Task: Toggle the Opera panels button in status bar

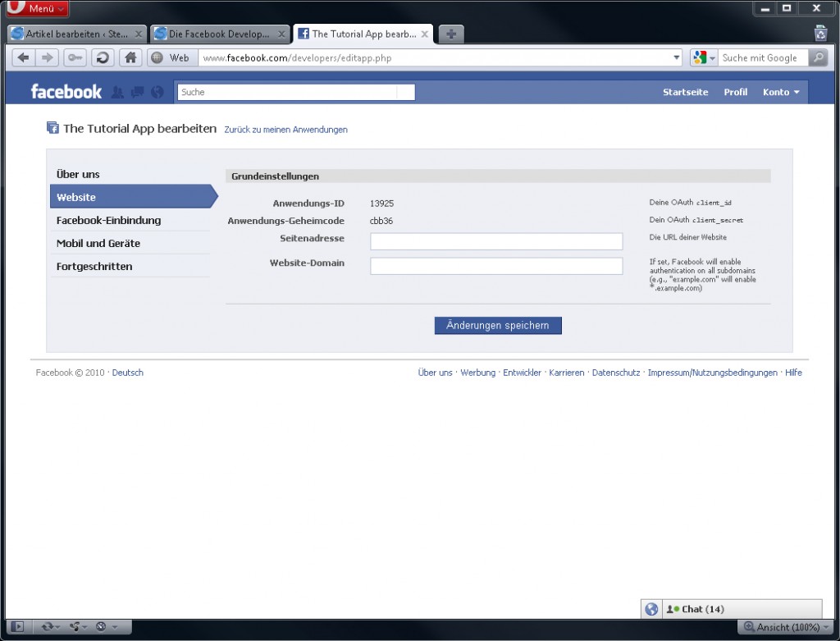Action: 17,626
